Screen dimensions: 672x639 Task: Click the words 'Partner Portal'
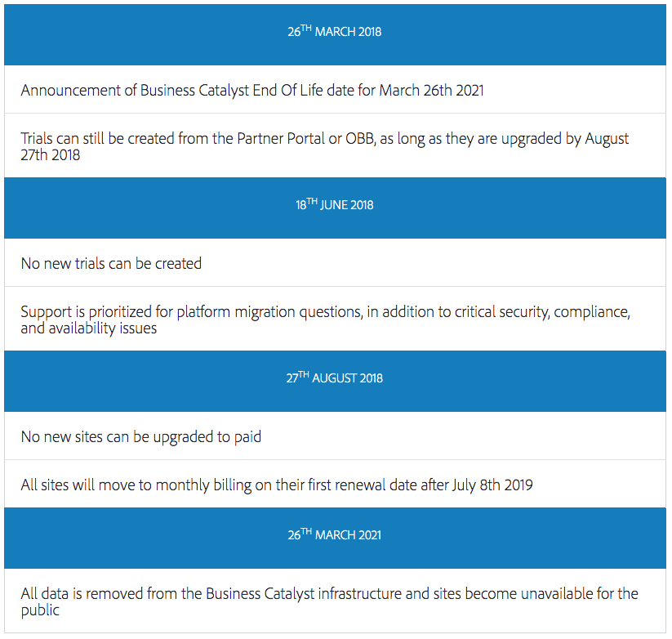[281, 139]
